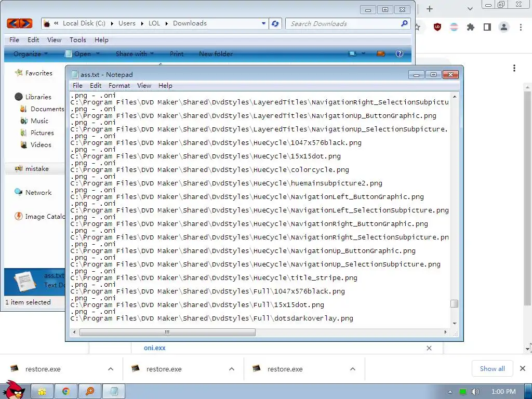Image resolution: width=532 pixels, height=399 pixels.
Task: Open Notepad Format menu
Action: click(x=119, y=86)
